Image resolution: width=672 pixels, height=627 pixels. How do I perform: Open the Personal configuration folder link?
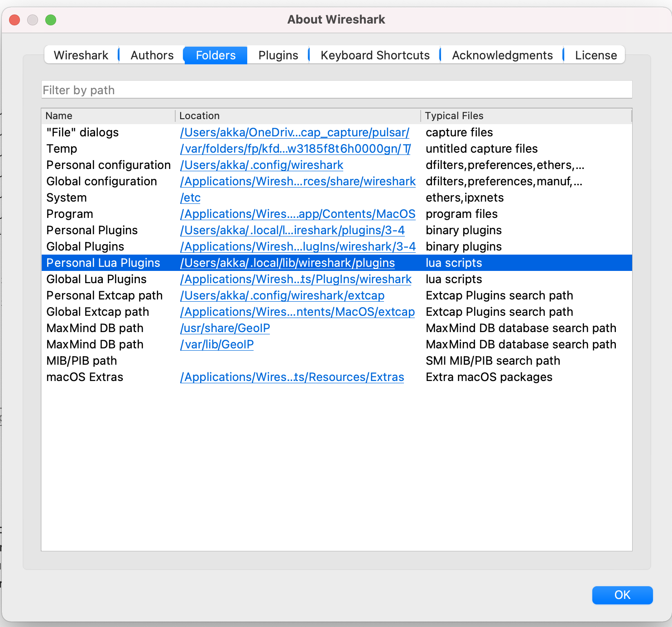(262, 165)
